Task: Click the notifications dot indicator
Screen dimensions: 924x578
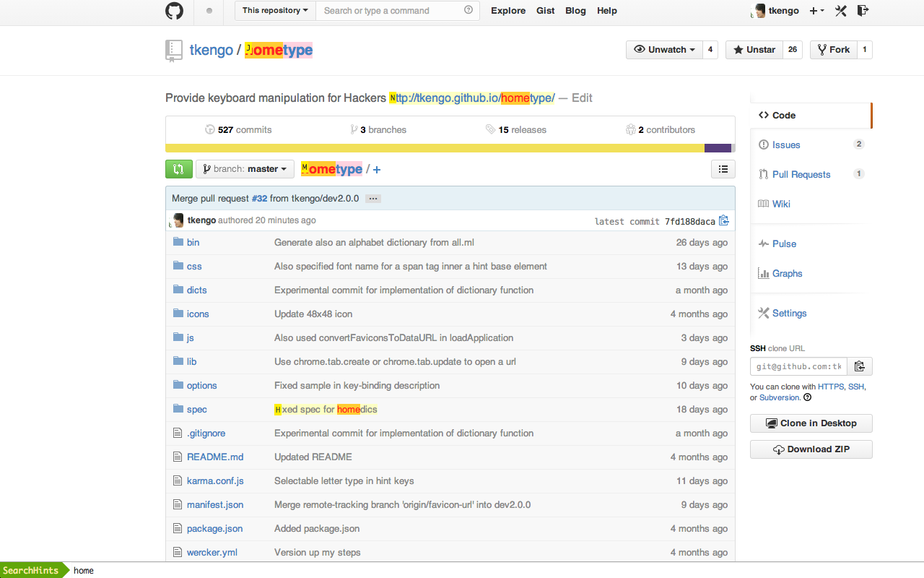Action: 209,11
